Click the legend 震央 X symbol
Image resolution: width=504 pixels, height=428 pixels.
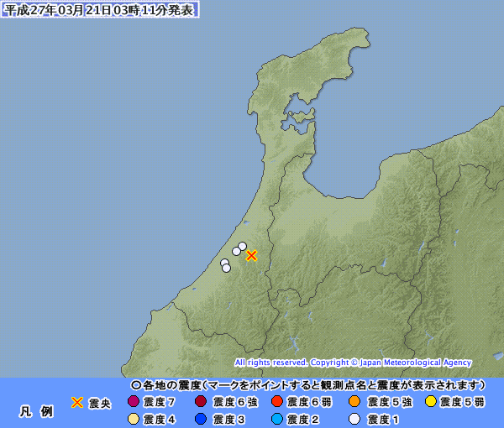pos(77,402)
